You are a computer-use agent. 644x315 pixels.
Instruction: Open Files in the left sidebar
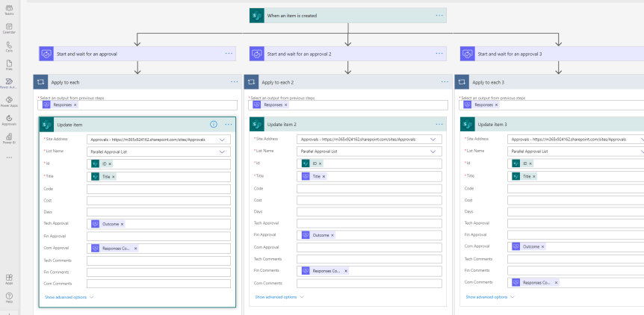click(x=9, y=65)
